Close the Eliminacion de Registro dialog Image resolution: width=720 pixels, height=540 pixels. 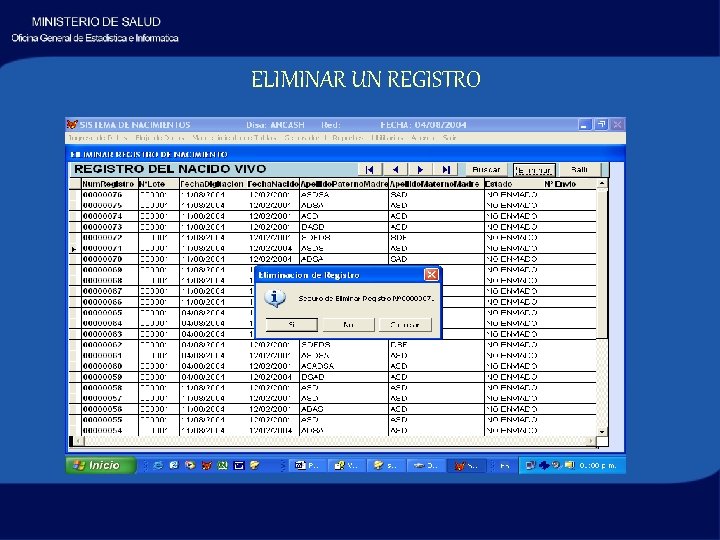point(431,275)
